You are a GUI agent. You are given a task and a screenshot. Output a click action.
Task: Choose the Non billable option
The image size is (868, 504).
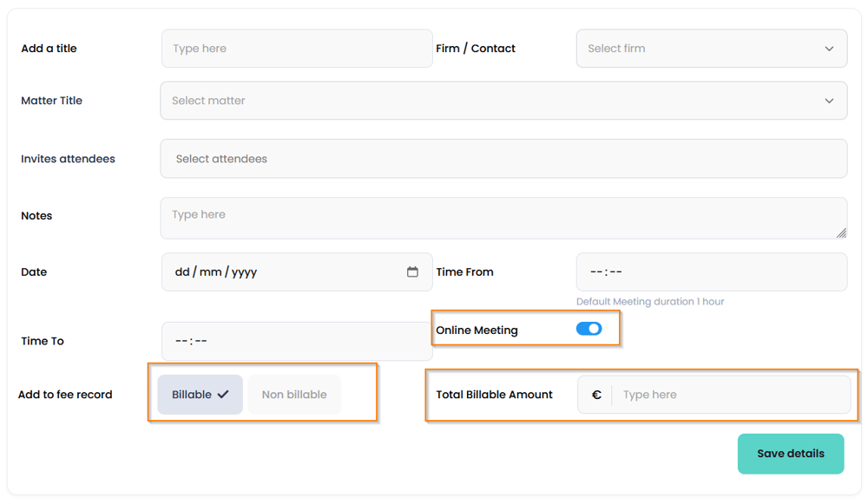point(294,395)
